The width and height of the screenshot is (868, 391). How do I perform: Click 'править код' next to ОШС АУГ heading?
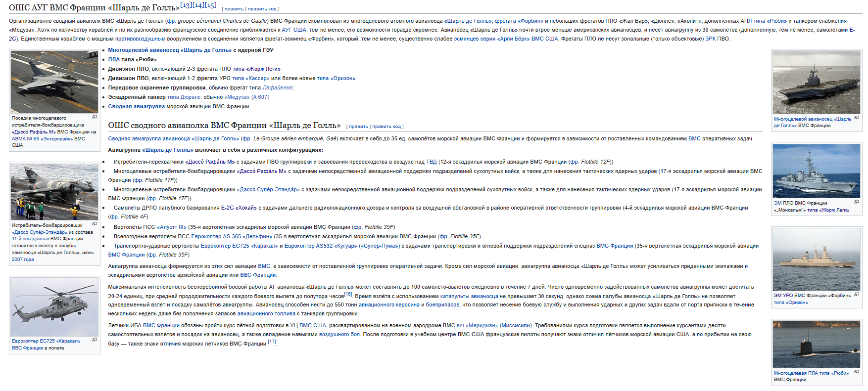pos(262,9)
